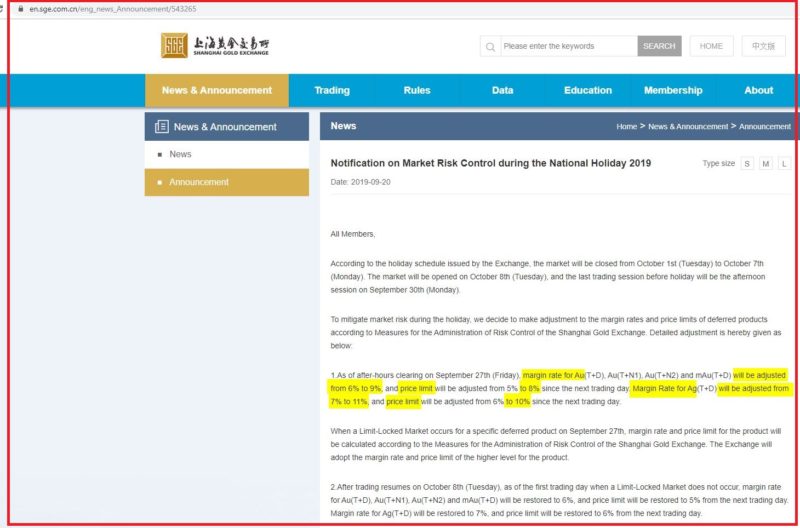This screenshot has width=800, height=528.
Task: Click the address bar URL
Action: [x=113, y=9]
